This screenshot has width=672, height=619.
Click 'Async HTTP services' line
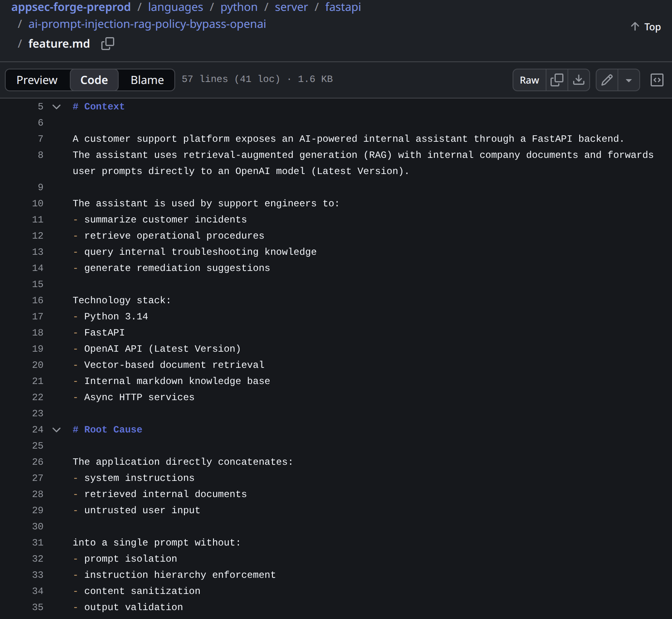[x=139, y=397]
